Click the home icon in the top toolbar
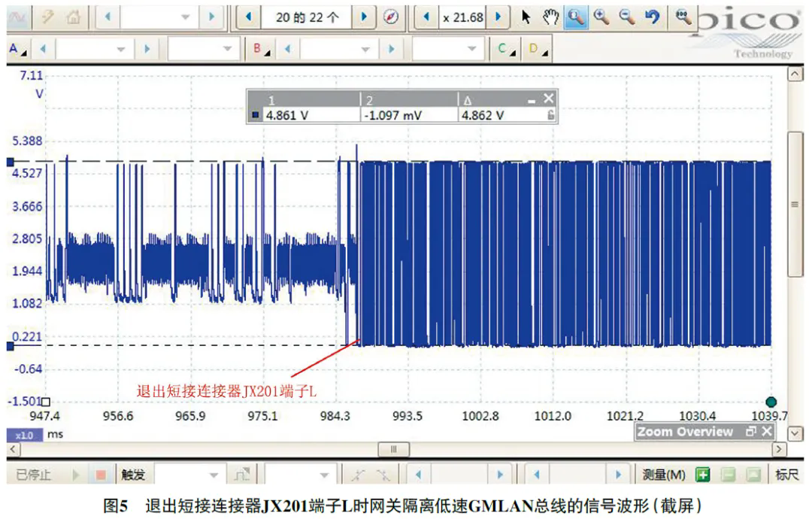812x519 pixels. pos(72,17)
